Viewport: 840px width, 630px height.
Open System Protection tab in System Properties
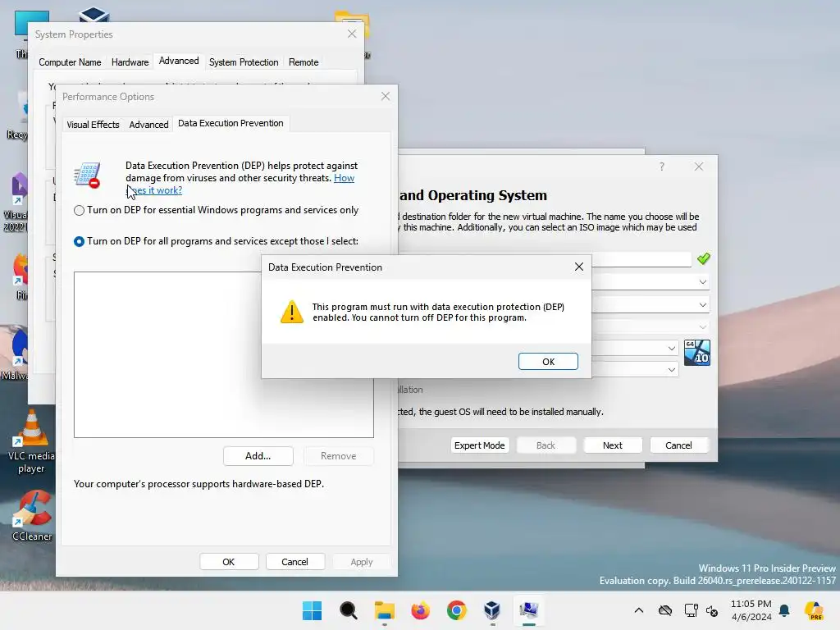244,62
